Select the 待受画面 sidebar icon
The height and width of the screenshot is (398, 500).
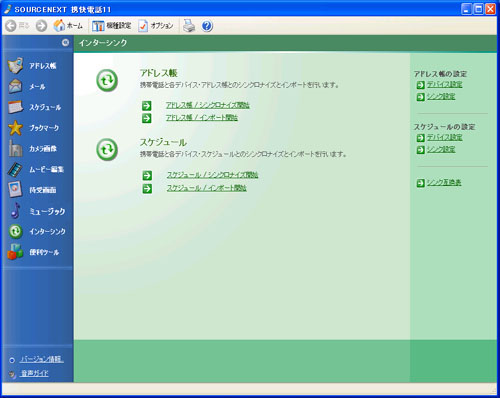point(15,190)
